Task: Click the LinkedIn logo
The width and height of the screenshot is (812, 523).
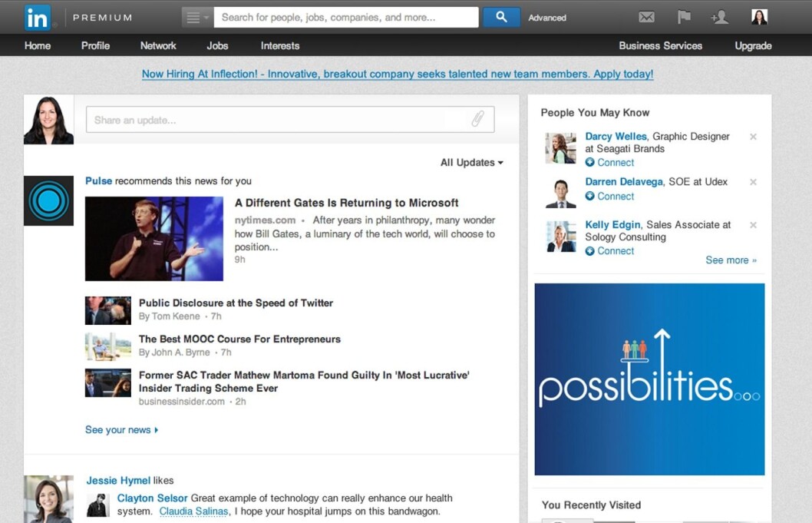Action: 38,18
